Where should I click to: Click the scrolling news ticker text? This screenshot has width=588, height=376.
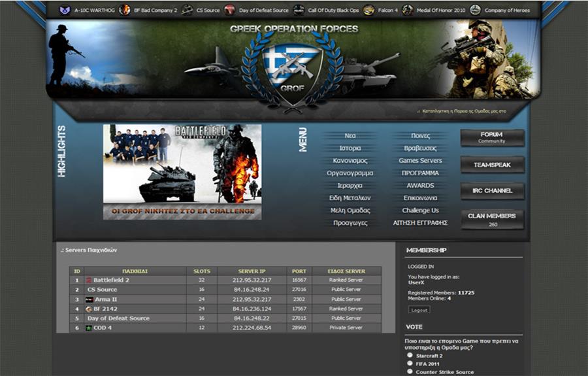(465, 111)
